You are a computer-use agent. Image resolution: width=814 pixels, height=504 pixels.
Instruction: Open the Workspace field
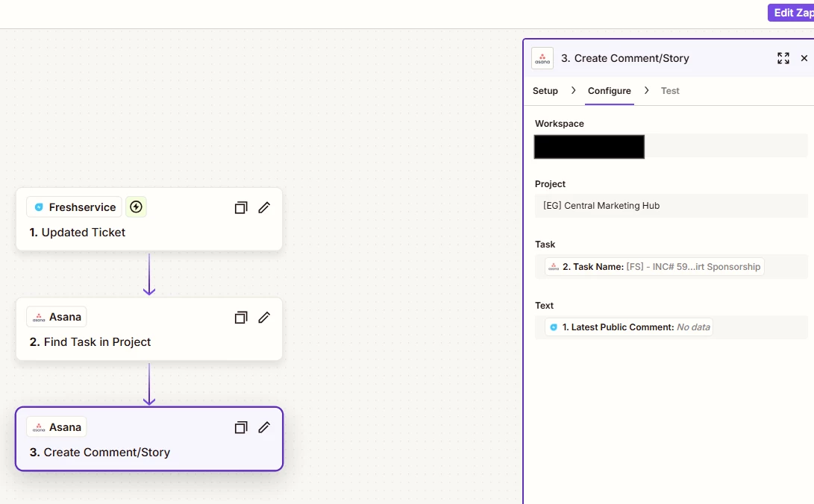(x=671, y=146)
